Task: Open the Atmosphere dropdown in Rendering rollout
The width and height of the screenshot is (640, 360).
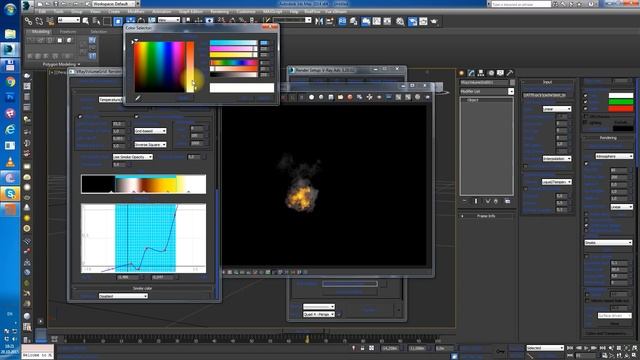Action: tap(614, 156)
